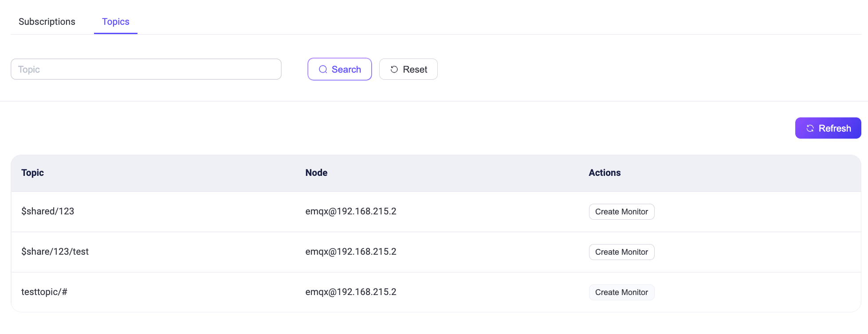This screenshot has height=334, width=868.
Task: Click the refresh arrows icon in Refresh button
Action: click(x=810, y=128)
